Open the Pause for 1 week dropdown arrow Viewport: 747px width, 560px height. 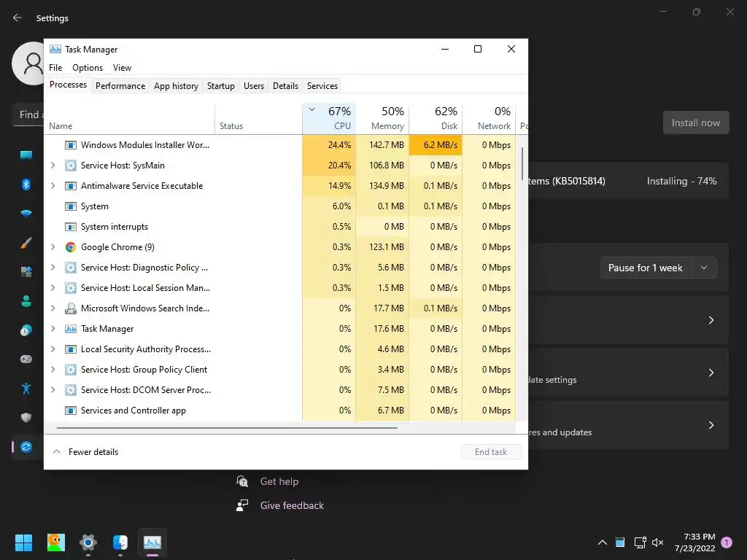[x=704, y=268]
